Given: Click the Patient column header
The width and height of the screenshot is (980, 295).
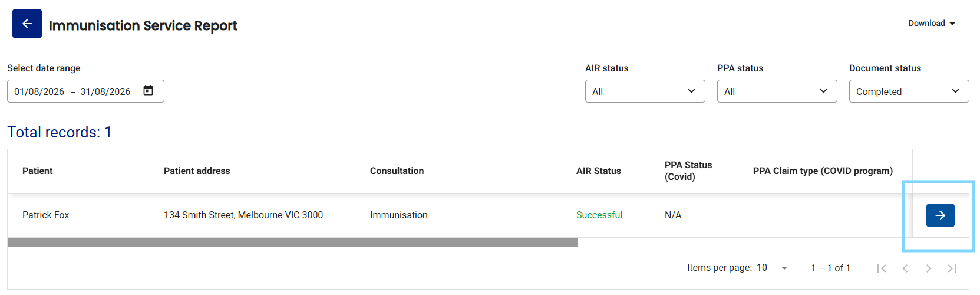Looking at the screenshot, I should (x=38, y=171).
